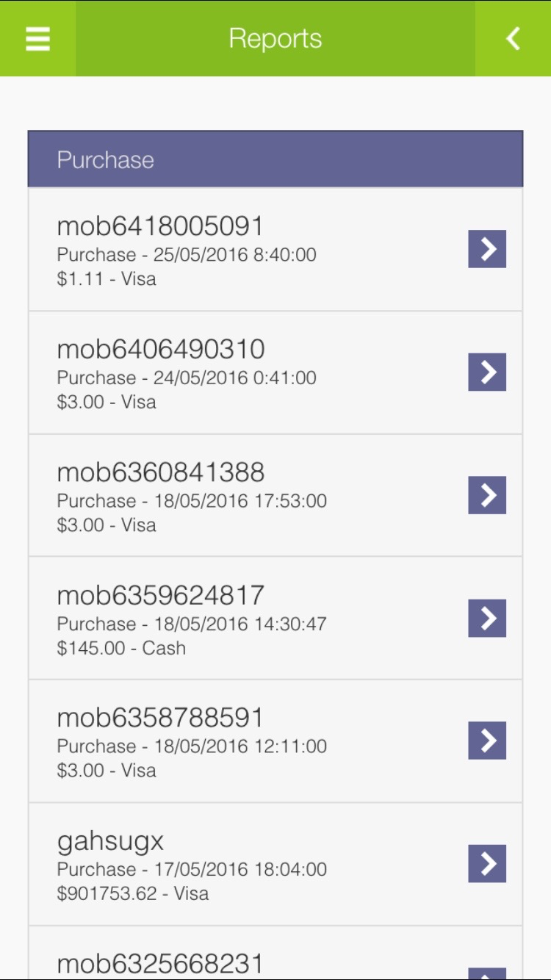Screen dimensions: 551x980
Task: Tap the 25/05/2016 8:40:00 purchase date line
Action: coord(187,255)
